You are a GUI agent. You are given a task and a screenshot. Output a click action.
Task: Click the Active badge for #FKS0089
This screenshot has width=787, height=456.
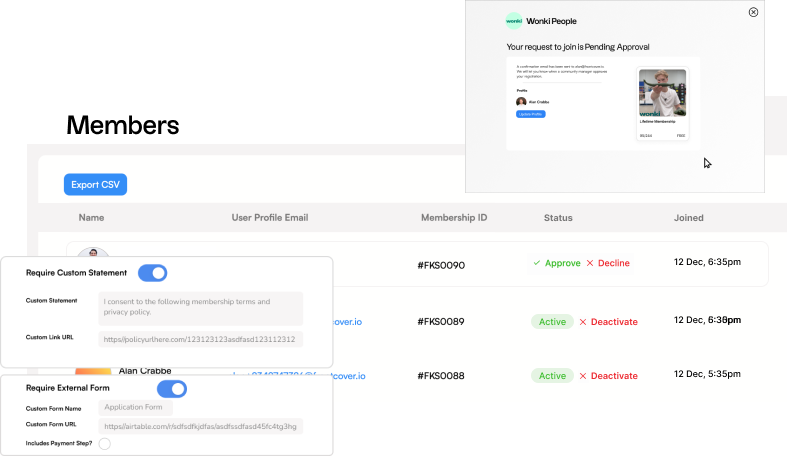[551, 322]
